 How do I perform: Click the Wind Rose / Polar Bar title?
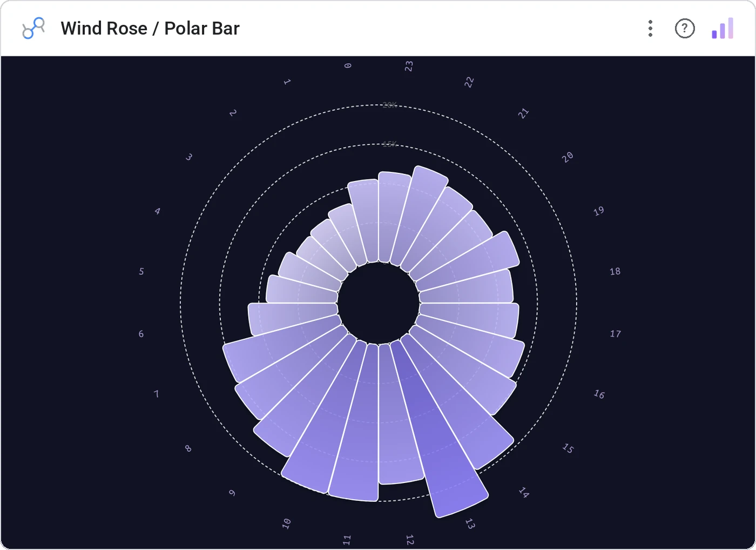point(150,29)
